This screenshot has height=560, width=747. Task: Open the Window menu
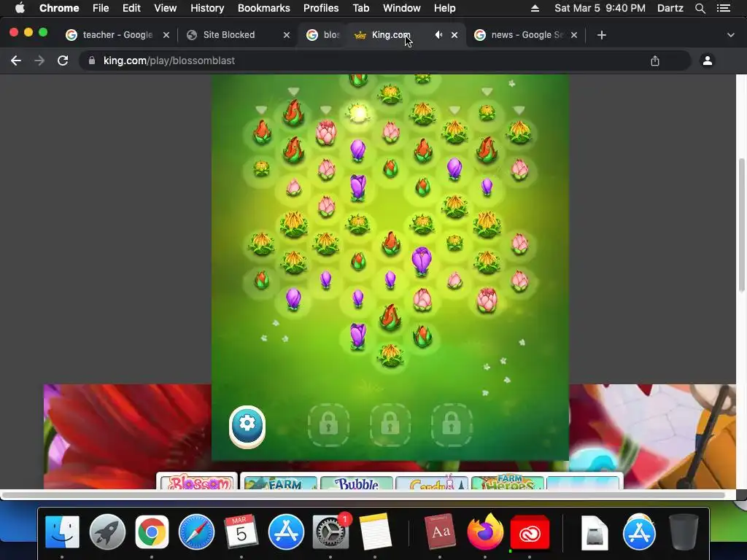[402, 8]
